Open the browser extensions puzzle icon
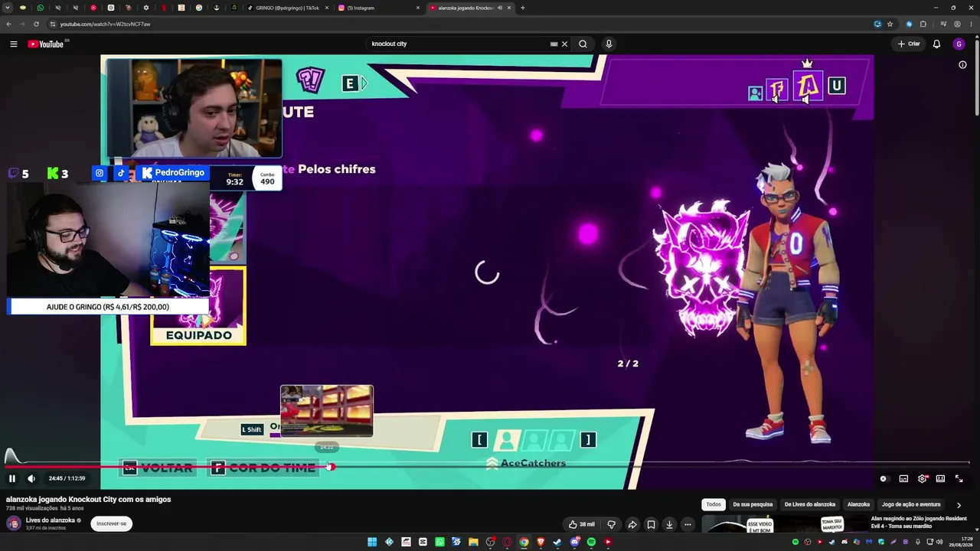The height and width of the screenshot is (551, 980). pos(923,24)
